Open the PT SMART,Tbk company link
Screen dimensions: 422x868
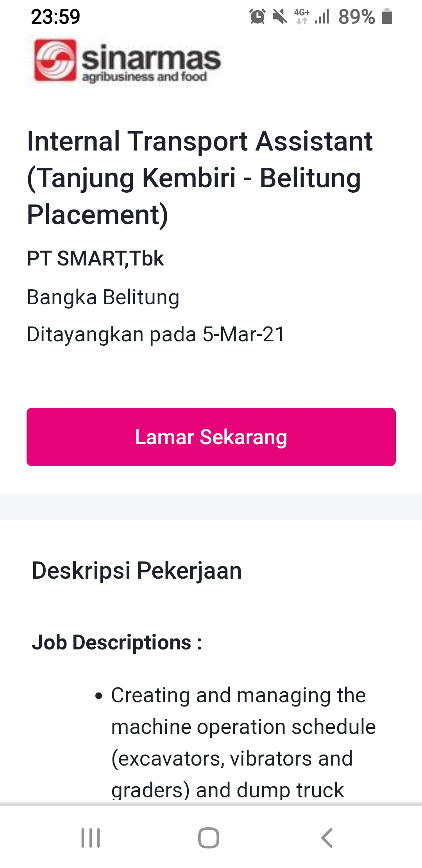point(95,258)
